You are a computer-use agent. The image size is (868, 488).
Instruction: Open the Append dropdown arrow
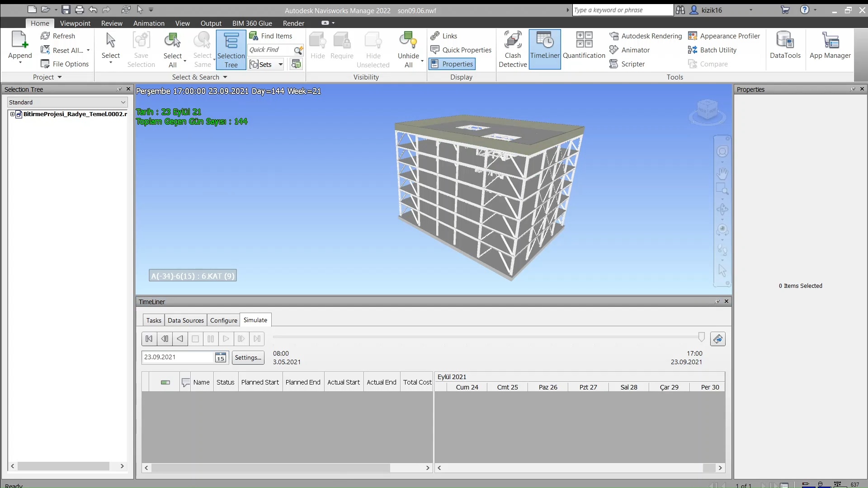20,63
